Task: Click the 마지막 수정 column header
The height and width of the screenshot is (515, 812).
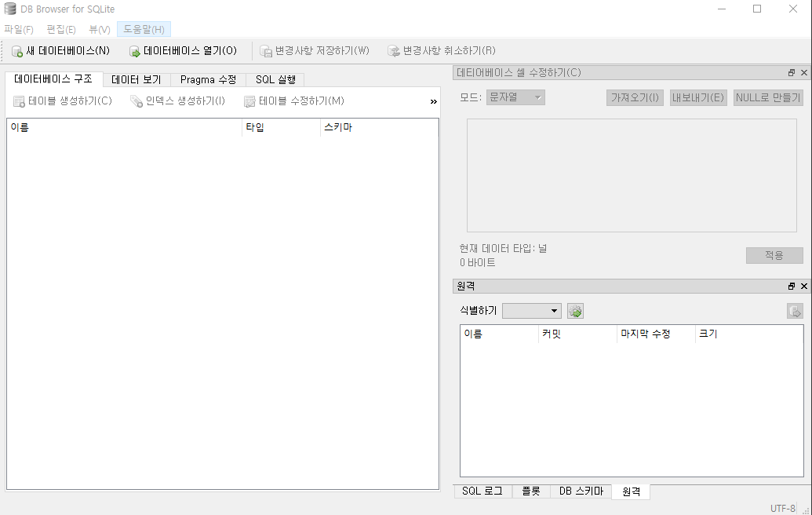Action: click(656, 334)
